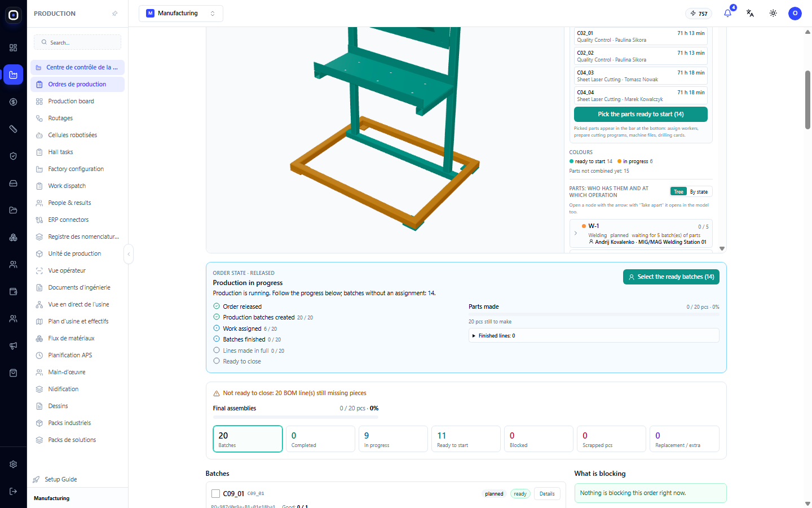Expand the W-1 welding node

point(575,233)
